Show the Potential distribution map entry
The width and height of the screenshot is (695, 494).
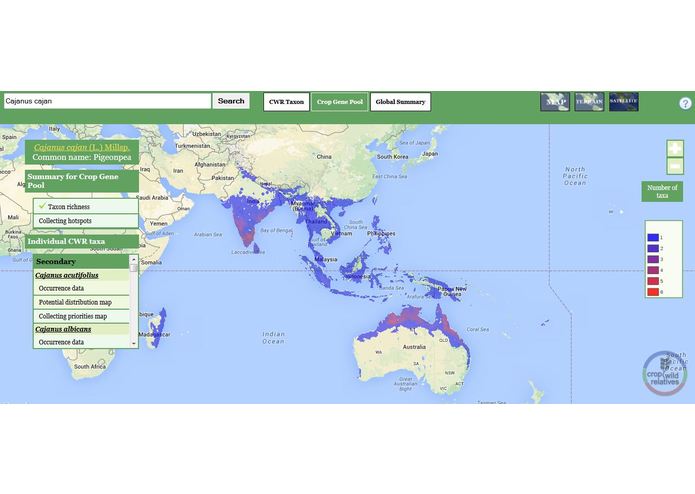pyautogui.click(x=82, y=302)
